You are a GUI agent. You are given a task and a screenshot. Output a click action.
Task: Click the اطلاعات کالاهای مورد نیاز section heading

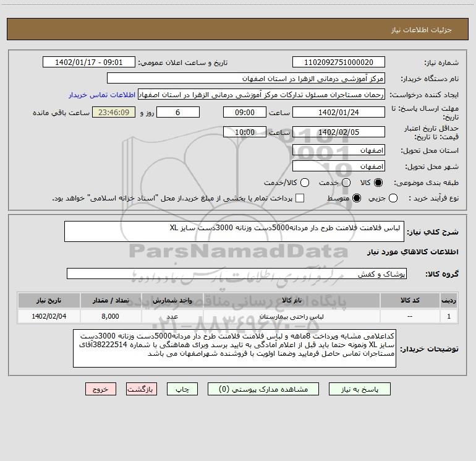point(412,252)
